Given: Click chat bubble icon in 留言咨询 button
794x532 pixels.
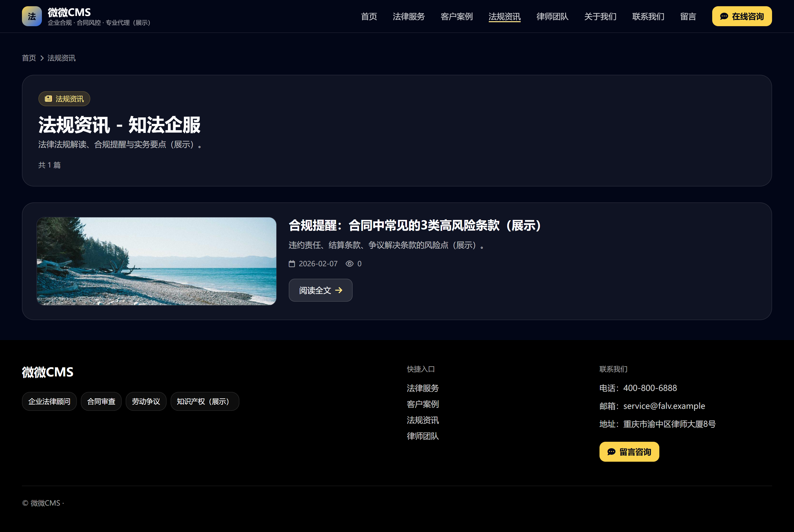Looking at the screenshot, I should [x=611, y=451].
